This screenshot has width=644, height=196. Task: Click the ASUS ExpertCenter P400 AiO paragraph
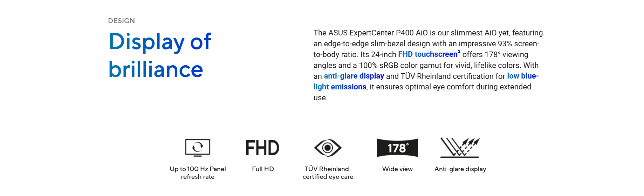(428, 65)
